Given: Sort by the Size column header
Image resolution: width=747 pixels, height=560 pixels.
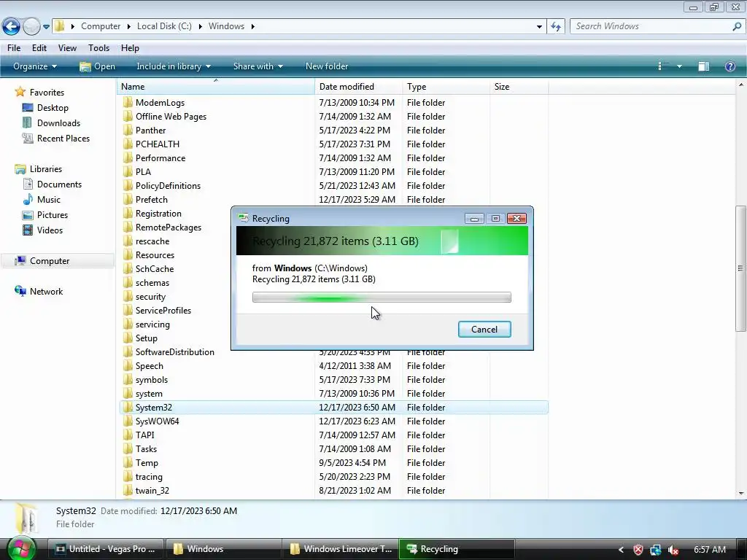Looking at the screenshot, I should point(519,87).
